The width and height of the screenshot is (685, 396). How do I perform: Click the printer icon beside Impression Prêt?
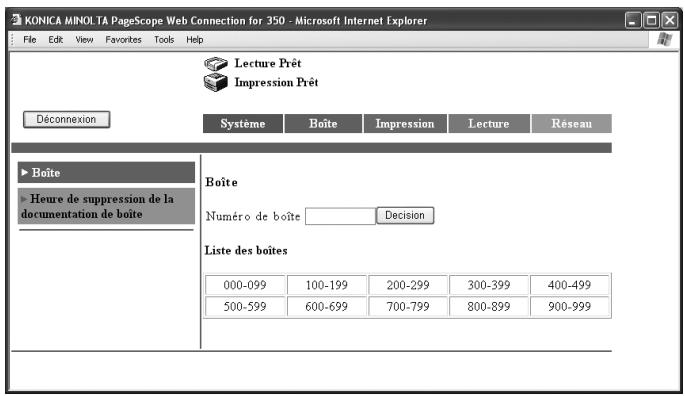(216, 82)
